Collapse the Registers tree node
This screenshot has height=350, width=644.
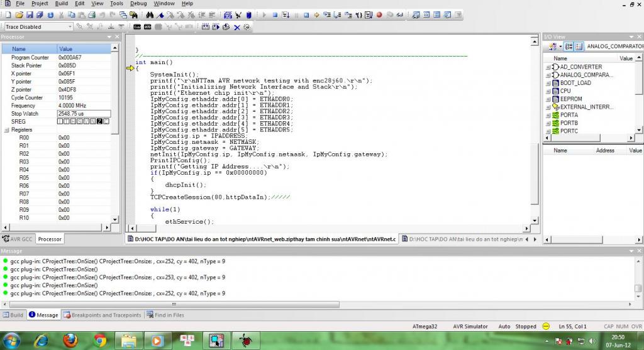6,129
